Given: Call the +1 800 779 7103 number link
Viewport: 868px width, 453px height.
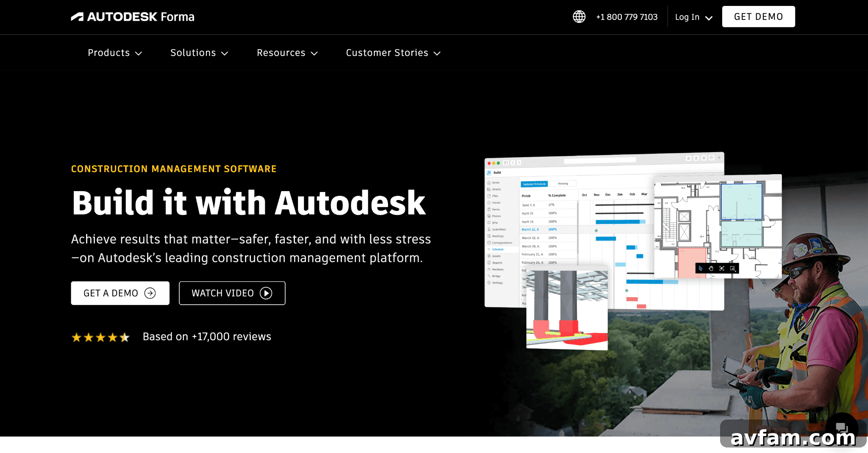Looking at the screenshot, I should point(626,17).
